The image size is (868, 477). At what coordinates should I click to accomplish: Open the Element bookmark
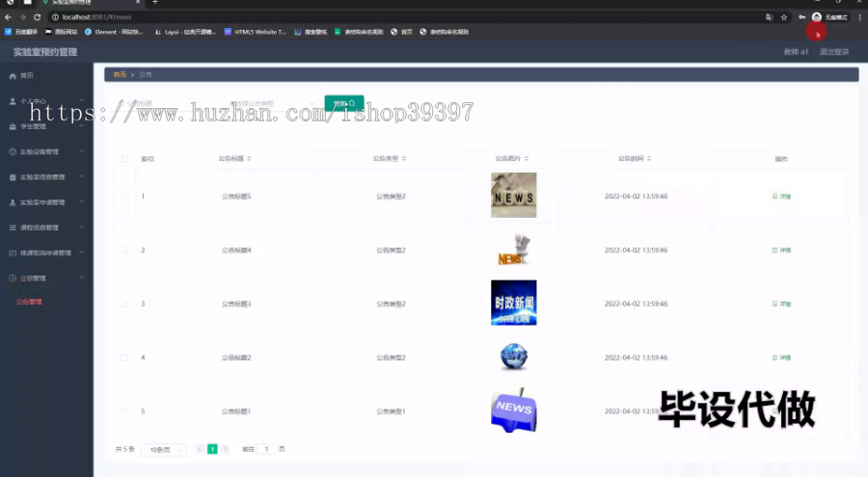(x=114, y=32)
